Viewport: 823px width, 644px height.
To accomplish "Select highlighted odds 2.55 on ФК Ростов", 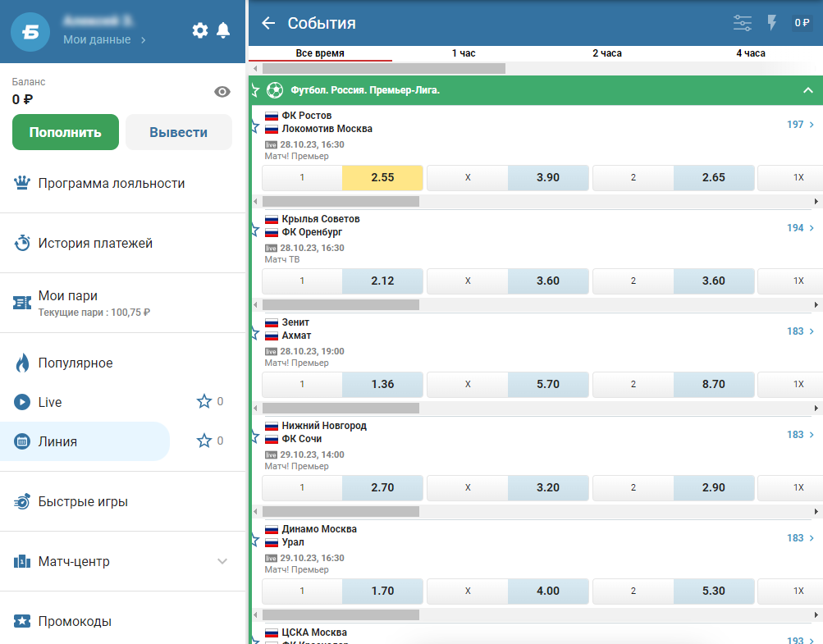I will (382, 177).
